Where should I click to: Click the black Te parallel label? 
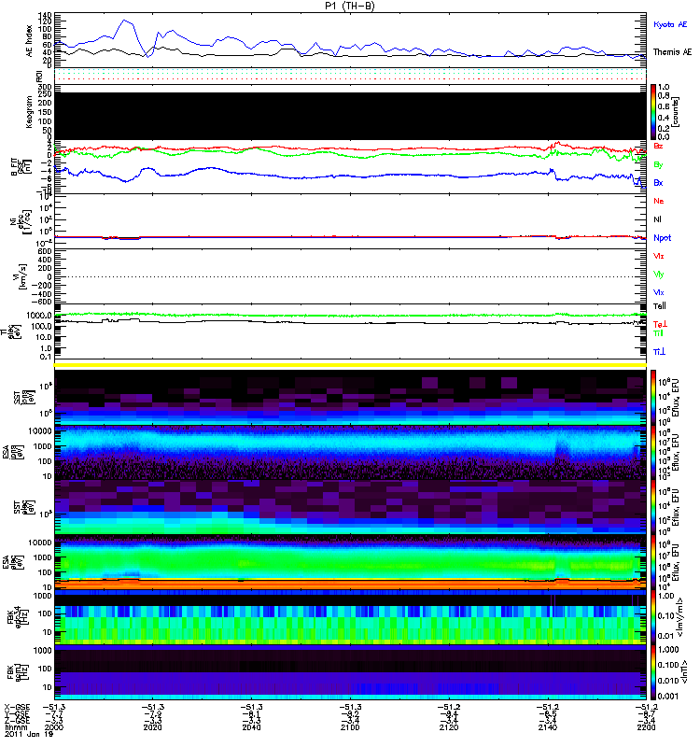[660, 306]
